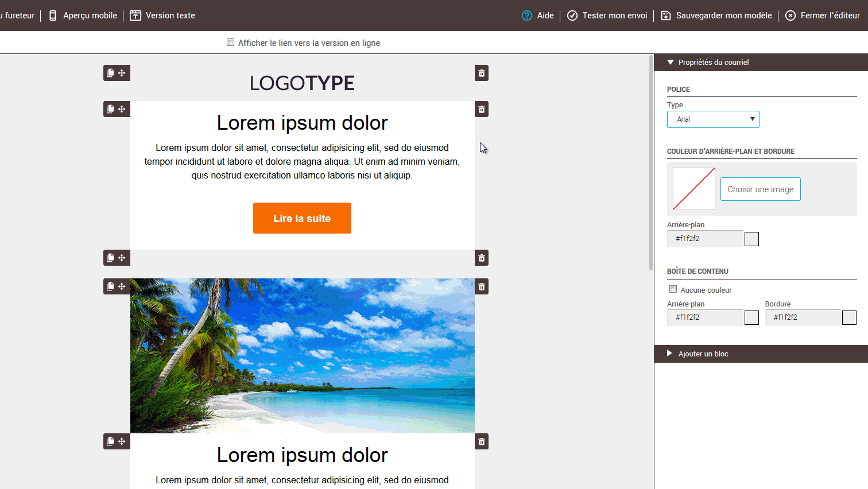Open the Arial font type dropdown
Image resolution: width=868 pixels, height=489 pixels.
[713, 119]
